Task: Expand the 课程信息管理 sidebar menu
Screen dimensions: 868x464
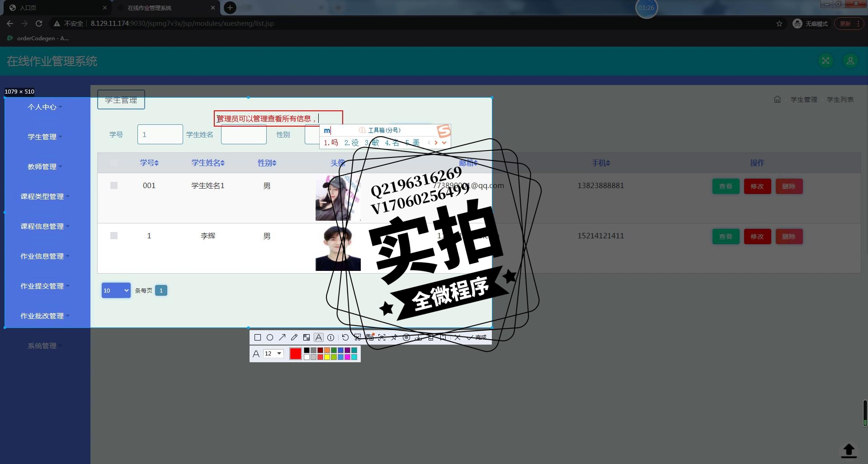Action: click(45, 227)
